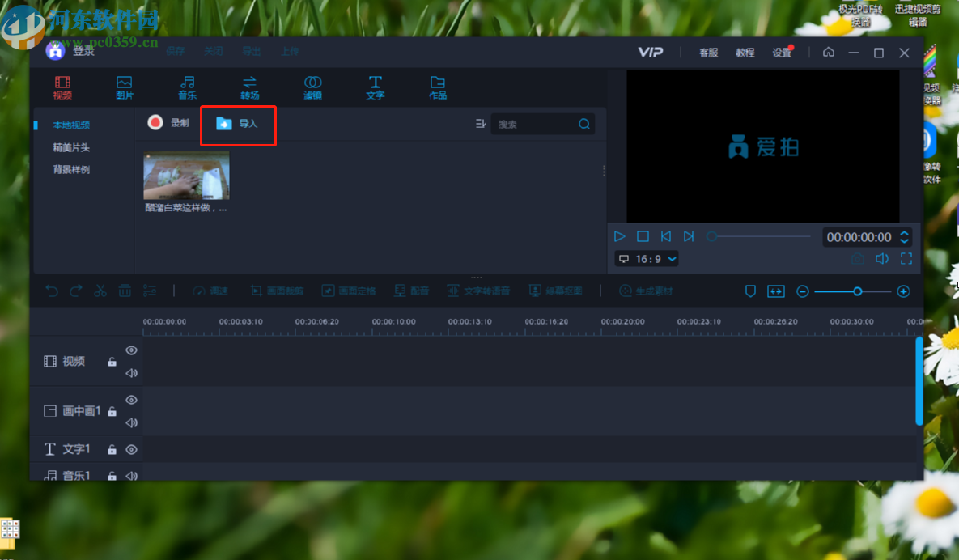
Task: Enter fullscreen preview
Action: [x=906, y=259]
